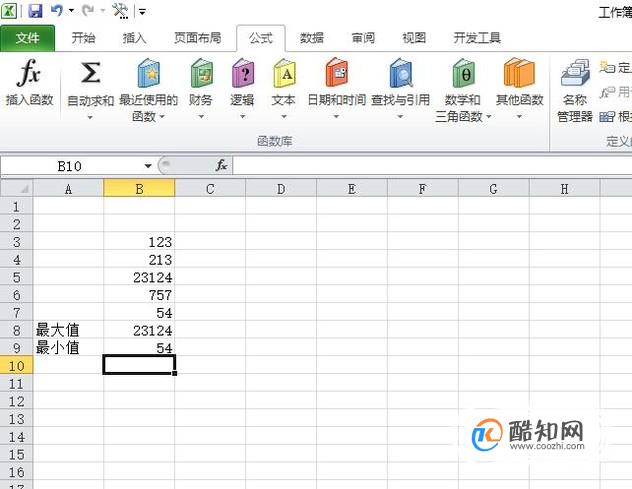Click the Define Name icon
This screenshot has height=489, width=632.
click(x=607, y=67)
